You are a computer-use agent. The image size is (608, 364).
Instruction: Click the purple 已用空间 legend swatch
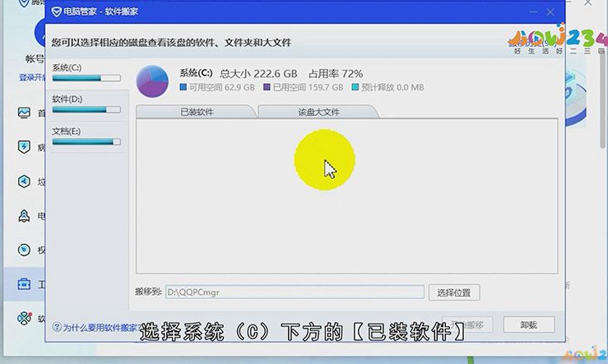pos(267,87)
